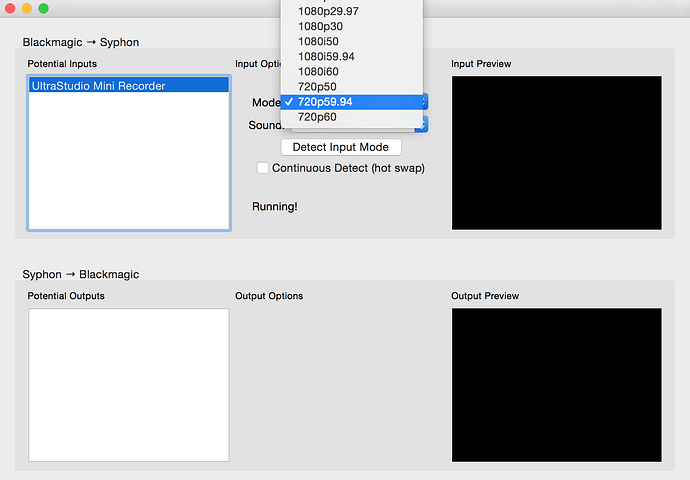
Task: Click the Mode dropdown arrows
Action: pos(425,102)
